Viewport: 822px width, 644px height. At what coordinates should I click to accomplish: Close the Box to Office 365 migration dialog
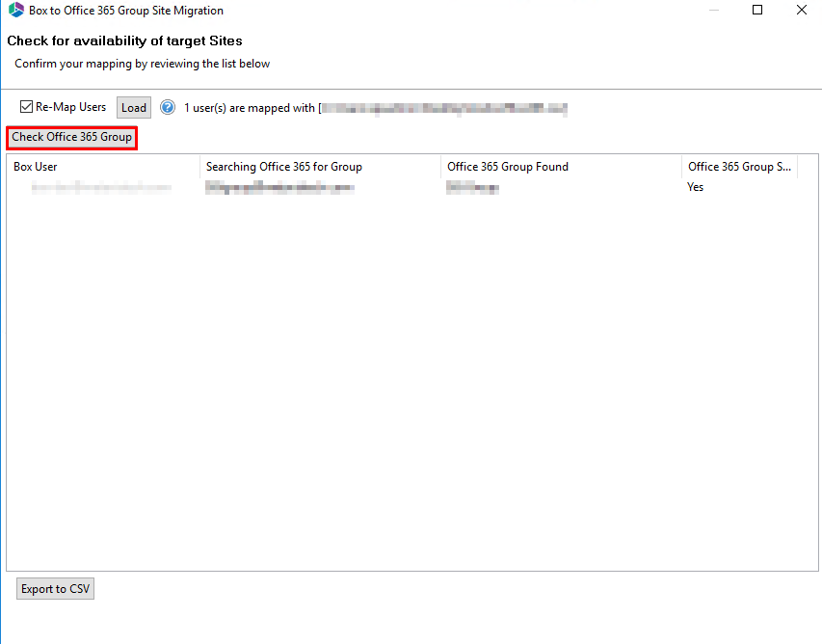point(802,10)
